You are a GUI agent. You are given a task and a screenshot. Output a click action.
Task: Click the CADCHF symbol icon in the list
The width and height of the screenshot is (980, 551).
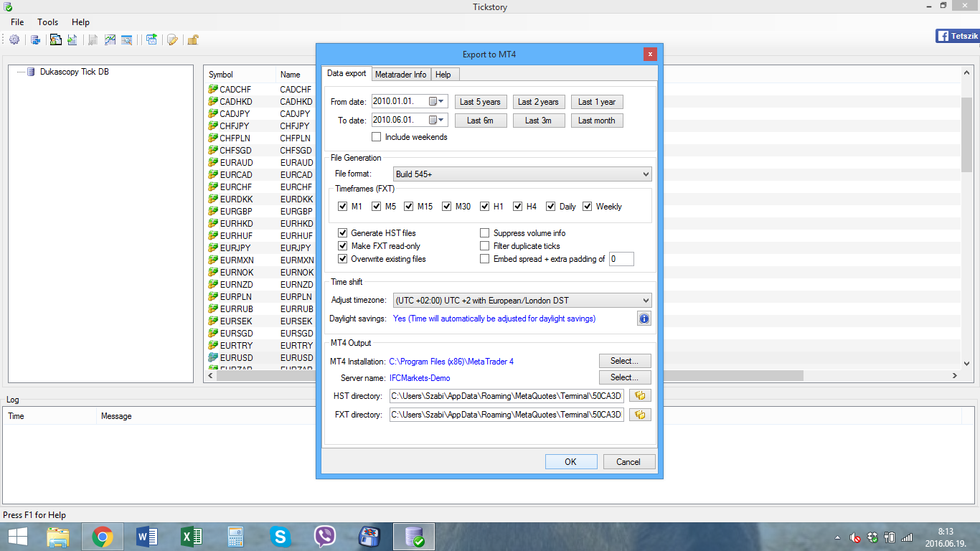tap(213, 90)
